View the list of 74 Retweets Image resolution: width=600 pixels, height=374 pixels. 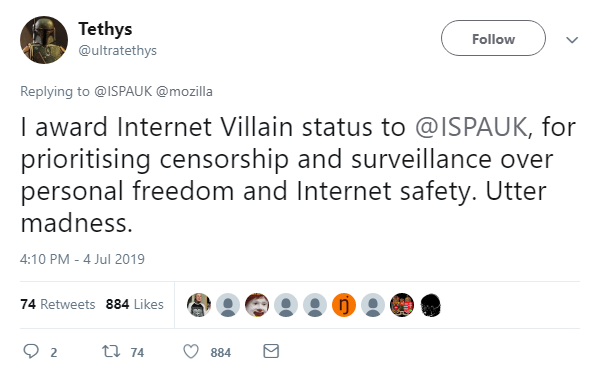click(58, 304)
